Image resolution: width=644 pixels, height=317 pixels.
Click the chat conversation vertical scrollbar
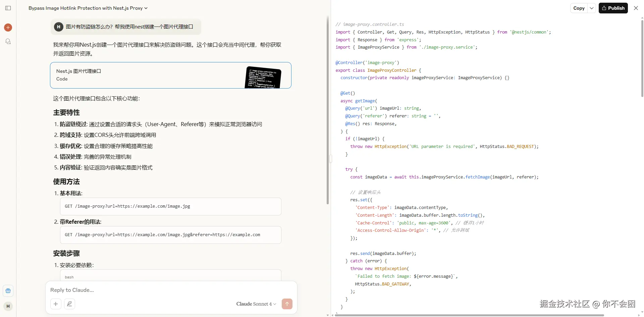coord(328,110)
